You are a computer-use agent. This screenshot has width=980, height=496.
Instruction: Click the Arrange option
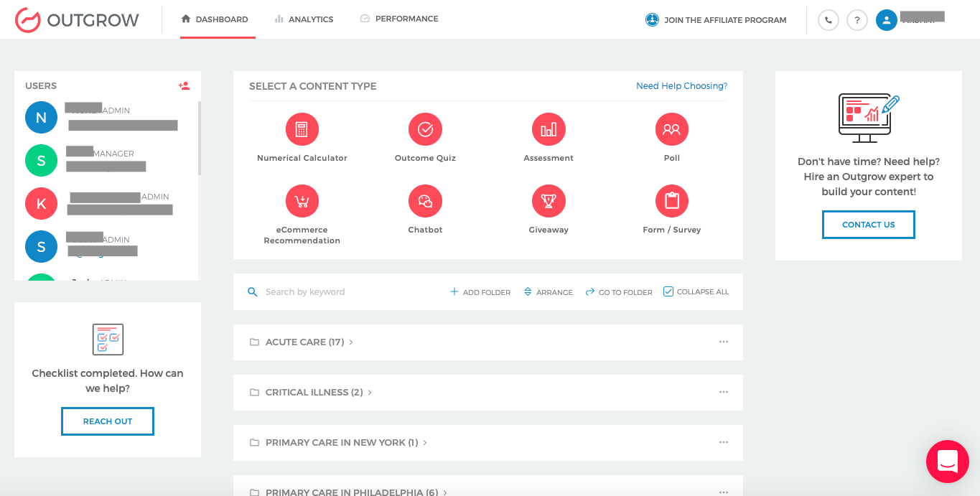click(549, 292)
